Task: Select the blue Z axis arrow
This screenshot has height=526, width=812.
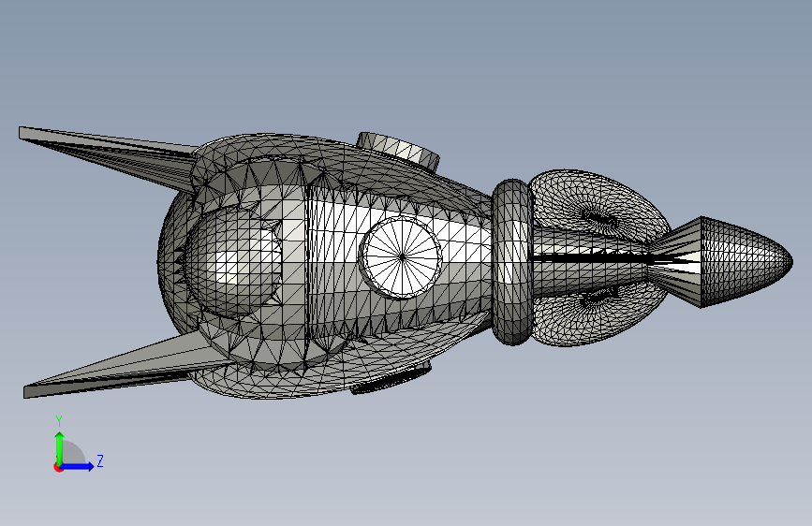Action: 78,466
